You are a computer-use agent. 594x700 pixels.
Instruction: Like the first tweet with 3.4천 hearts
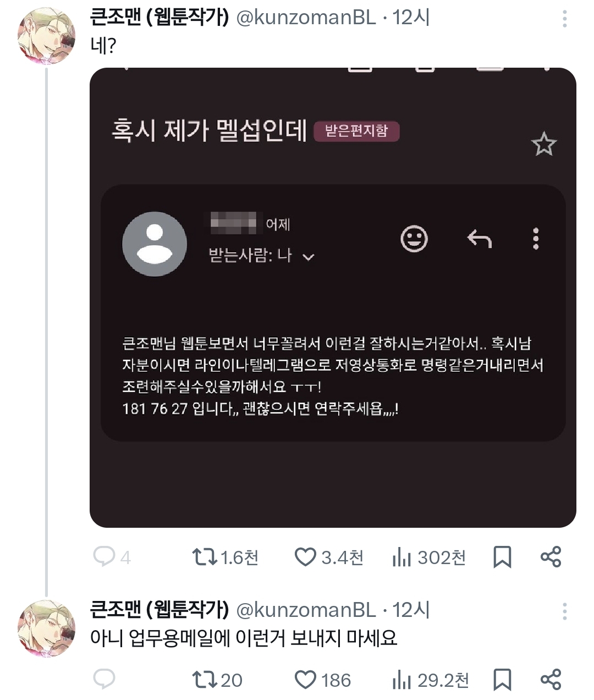pyautogui.click(x=306, y=557)
